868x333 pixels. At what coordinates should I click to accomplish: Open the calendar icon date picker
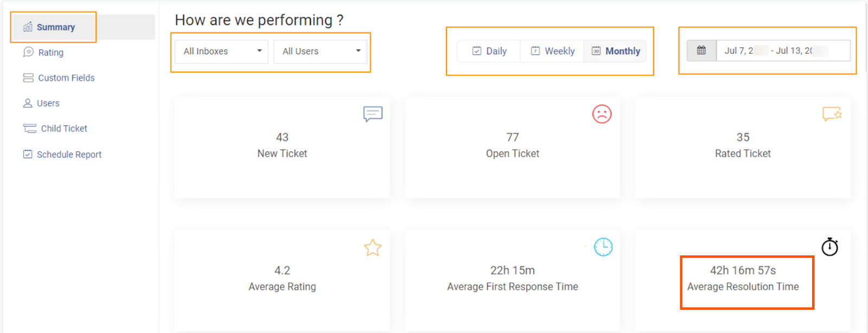tap(701, 50)
